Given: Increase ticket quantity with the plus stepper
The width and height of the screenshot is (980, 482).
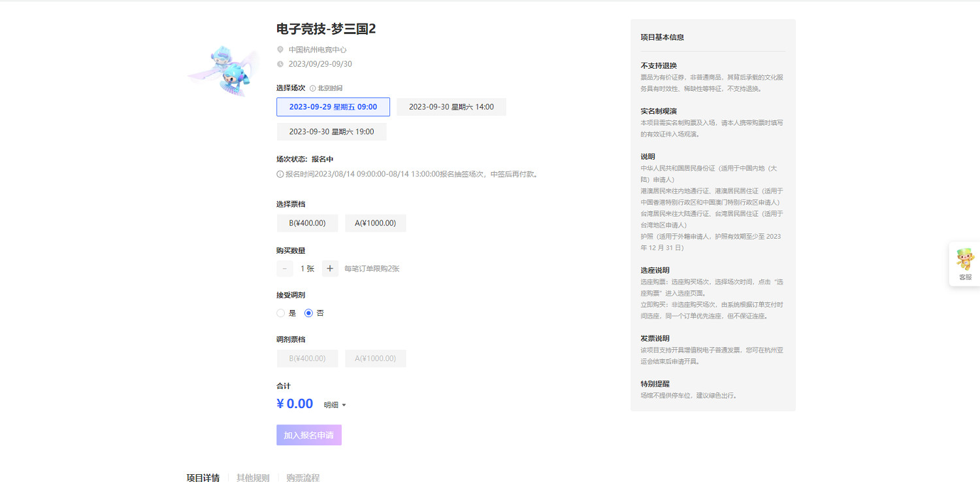Looking at the screenshot, I should click(x=329, y=268).
